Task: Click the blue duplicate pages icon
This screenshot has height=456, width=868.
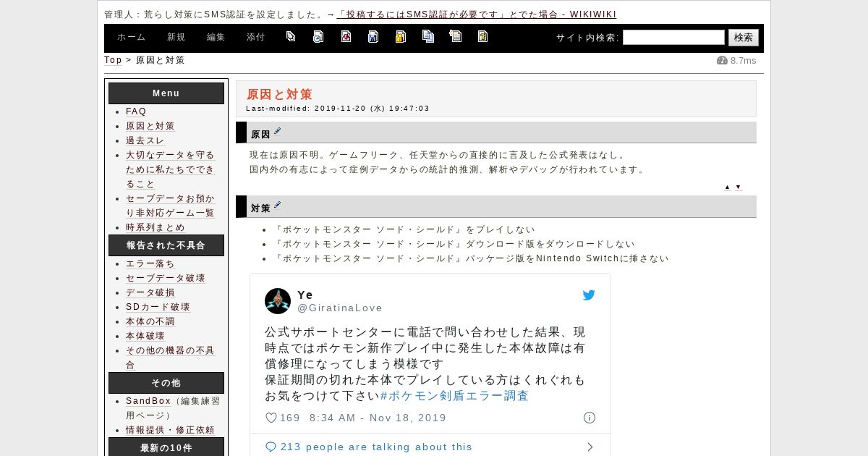Action: (428, 36)
